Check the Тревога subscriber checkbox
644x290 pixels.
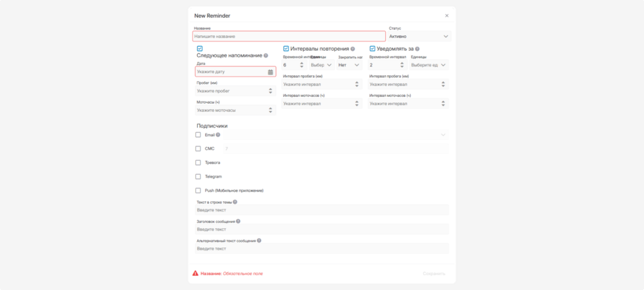[x=198, y=163]
